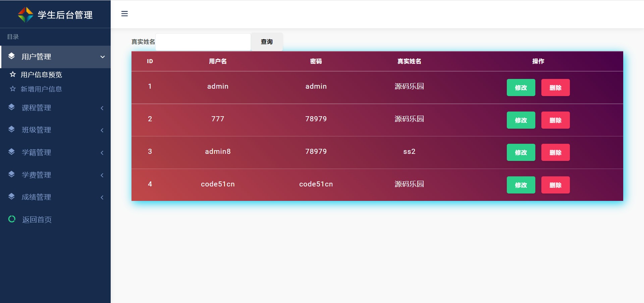Open 用户信息预览 menu item
Image resolution: width=644 pixels, height=303 pixels.
[x=41, y=75]
